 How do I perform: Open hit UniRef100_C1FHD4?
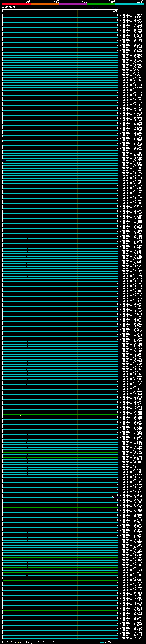[131, 40]
